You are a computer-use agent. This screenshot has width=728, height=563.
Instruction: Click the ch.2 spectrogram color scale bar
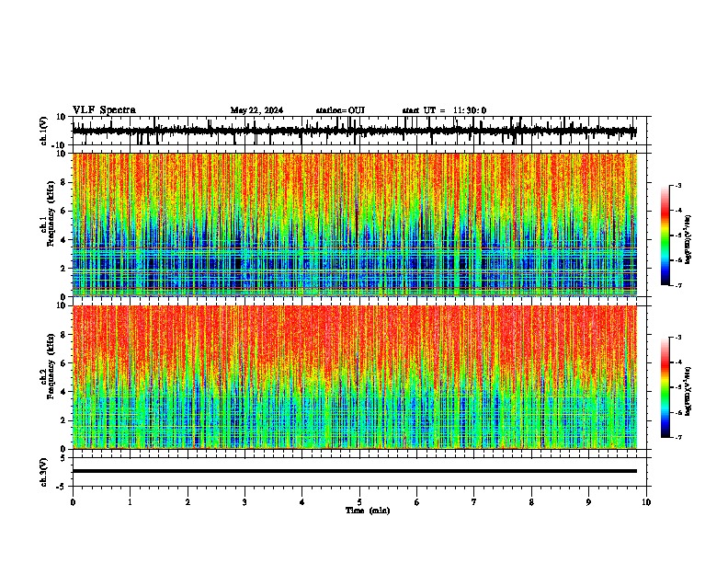click(665, 387)
